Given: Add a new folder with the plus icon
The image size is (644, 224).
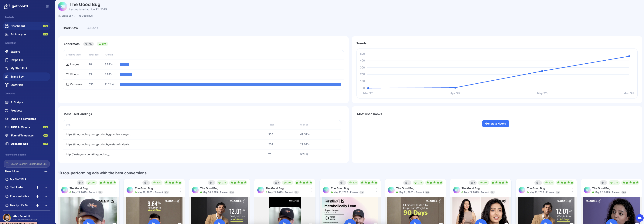Looking at the screenshot, I should pos(46,171).
